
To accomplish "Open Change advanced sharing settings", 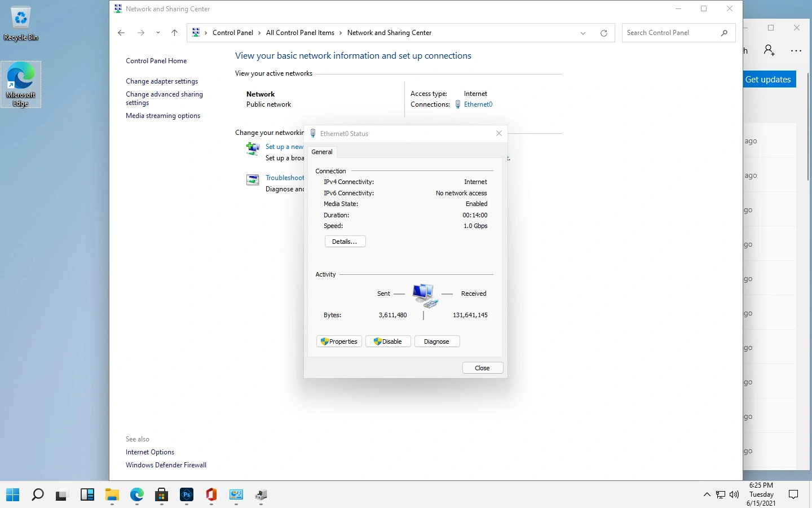I will point(164,98).
